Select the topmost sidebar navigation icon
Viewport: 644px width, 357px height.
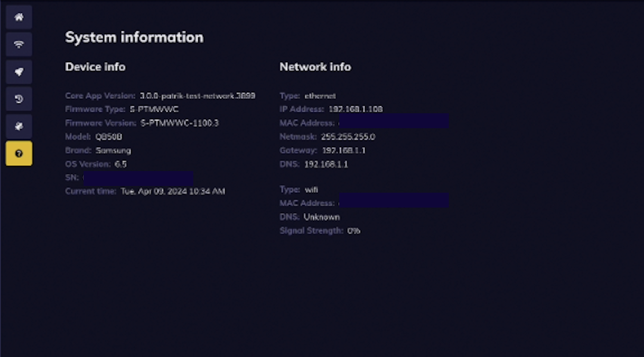19,17
